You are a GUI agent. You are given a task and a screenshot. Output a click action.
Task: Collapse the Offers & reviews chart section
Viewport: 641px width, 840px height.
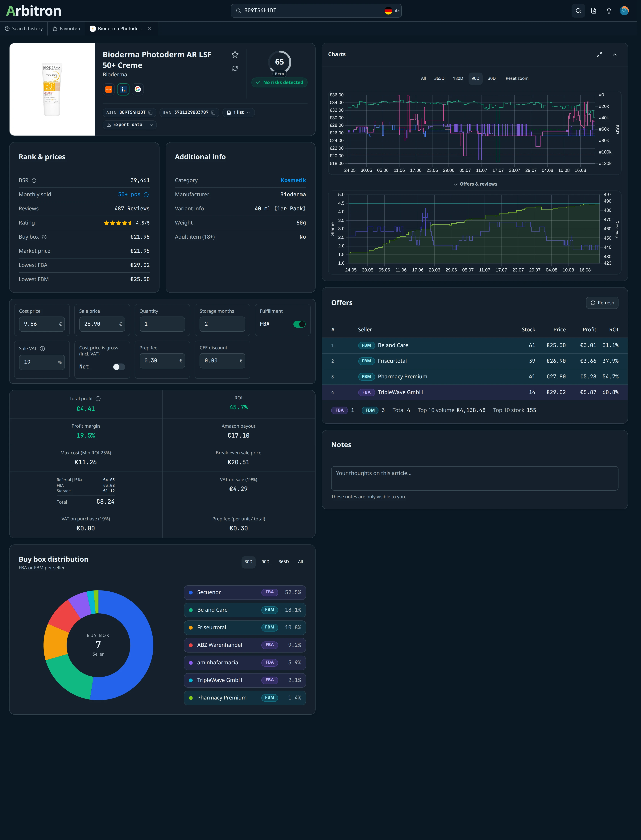[x=475, y=184]
